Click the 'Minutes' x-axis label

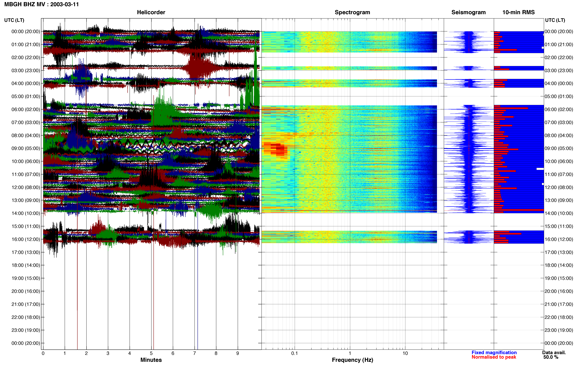(151, 360)
